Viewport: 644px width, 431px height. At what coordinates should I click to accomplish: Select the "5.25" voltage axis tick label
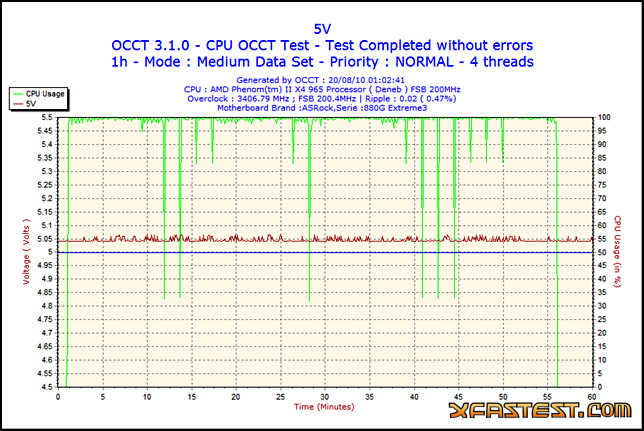(x=45, y=185)
